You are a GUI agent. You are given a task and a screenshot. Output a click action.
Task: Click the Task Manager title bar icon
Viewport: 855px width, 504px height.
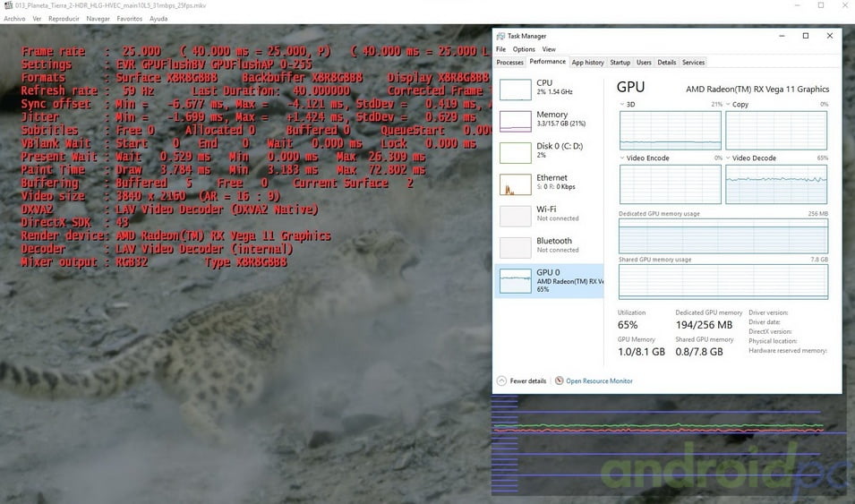pos(501,36)
